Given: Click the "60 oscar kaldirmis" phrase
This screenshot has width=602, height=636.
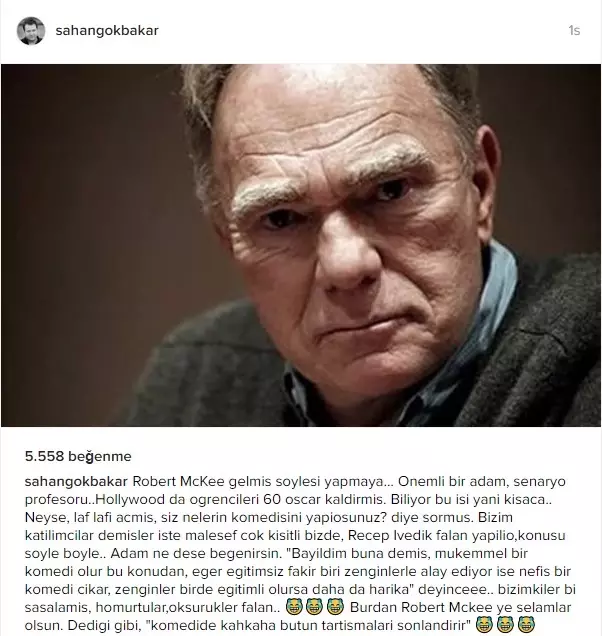Looking at the screenshot, I should (x=323, y=499).
